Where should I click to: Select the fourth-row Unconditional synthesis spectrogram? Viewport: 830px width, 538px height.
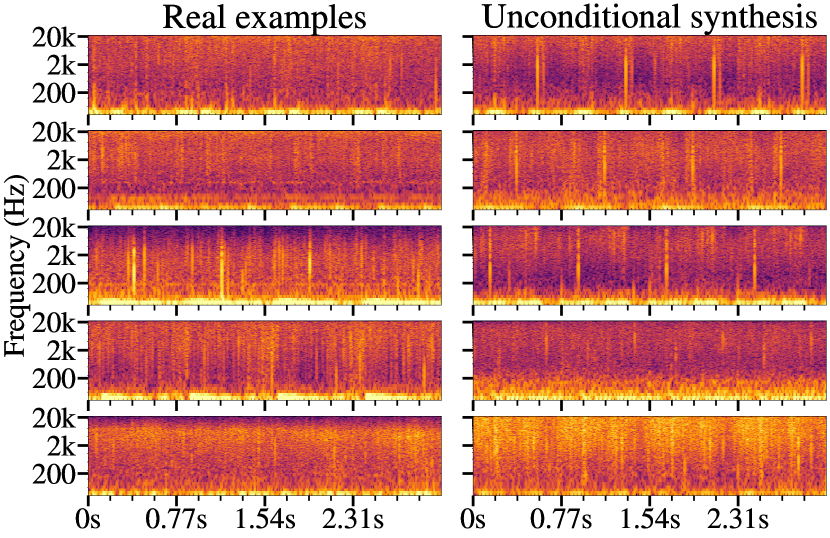tap(649, 361)
